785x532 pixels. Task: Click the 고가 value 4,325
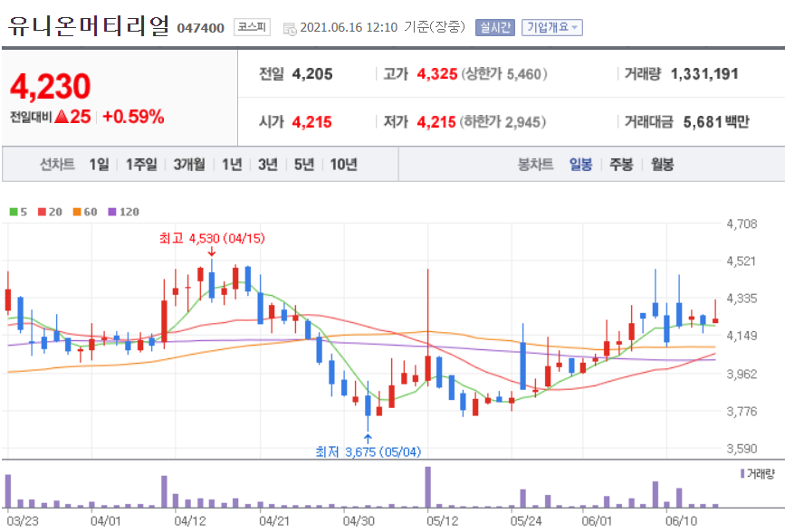point(437,74)
